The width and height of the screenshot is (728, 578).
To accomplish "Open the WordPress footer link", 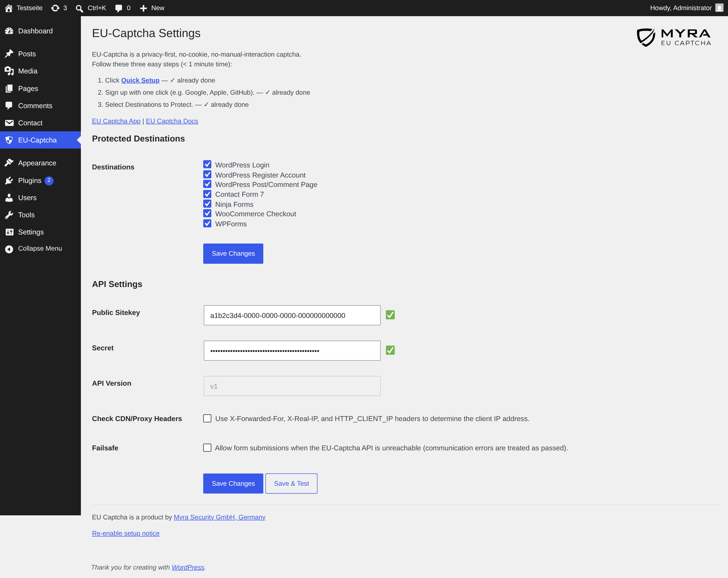I will 188,568.
